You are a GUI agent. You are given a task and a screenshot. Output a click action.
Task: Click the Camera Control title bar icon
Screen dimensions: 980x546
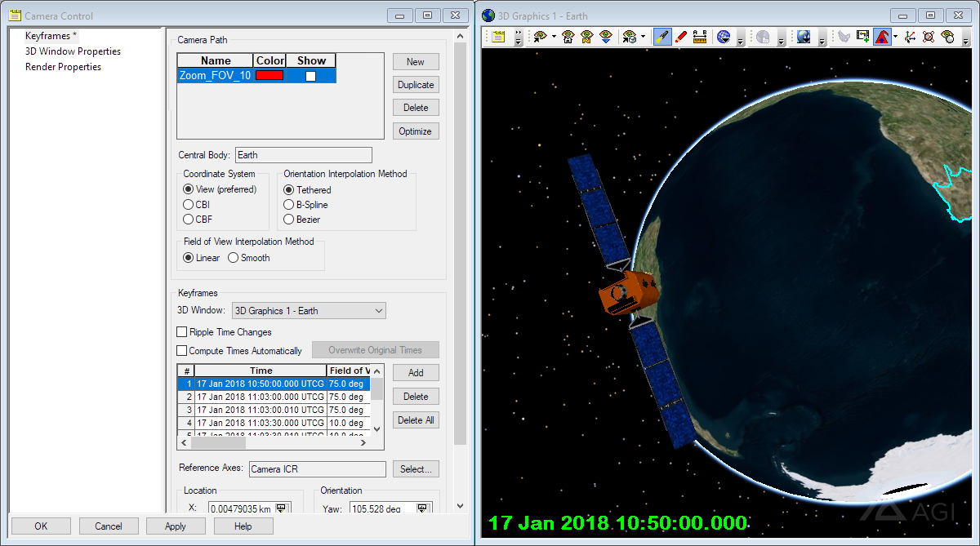pyautogui.click(x=15, y=16)
